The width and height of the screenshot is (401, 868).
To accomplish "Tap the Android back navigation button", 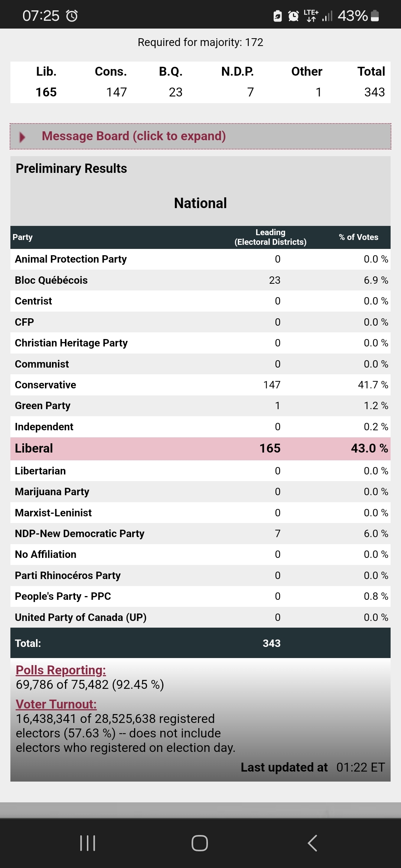I will (x=312, y=843).
